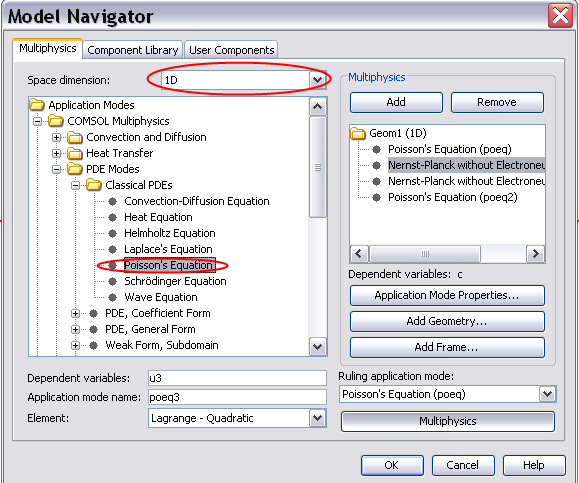The width and height of the screenshot is (579, 483).
Task: Select Schrödinger Equation in the tree
Action: pos(175,281)
